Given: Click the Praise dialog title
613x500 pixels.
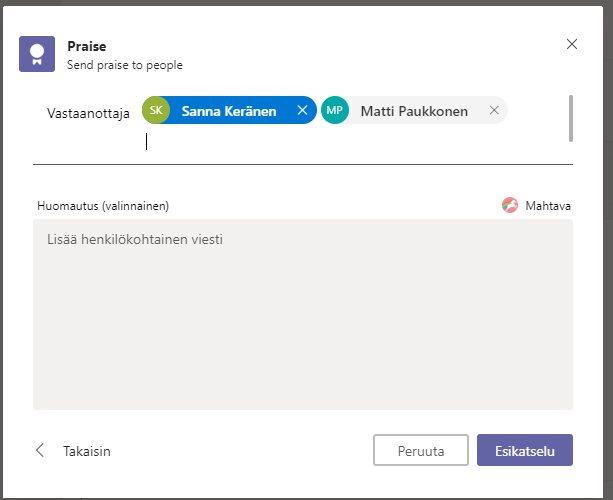Looking at the screenshot, I should pyautogui.click(x=86, y=46).
